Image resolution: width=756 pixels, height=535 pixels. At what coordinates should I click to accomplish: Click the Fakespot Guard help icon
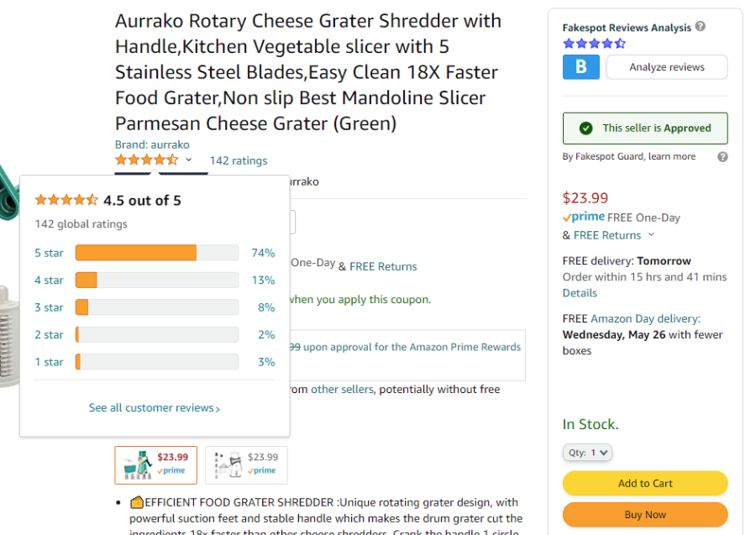tap(722, 157)
